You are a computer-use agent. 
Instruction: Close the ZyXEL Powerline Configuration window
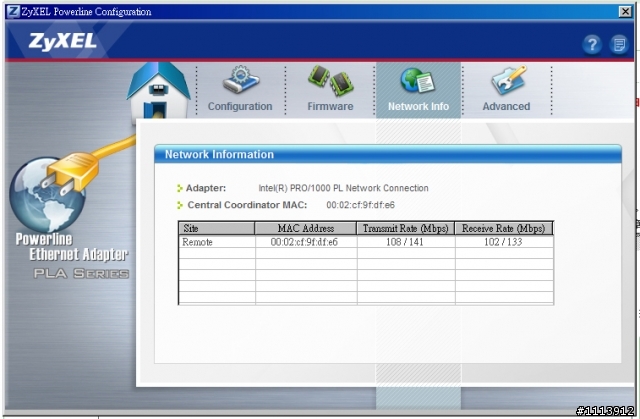(625, 11)
